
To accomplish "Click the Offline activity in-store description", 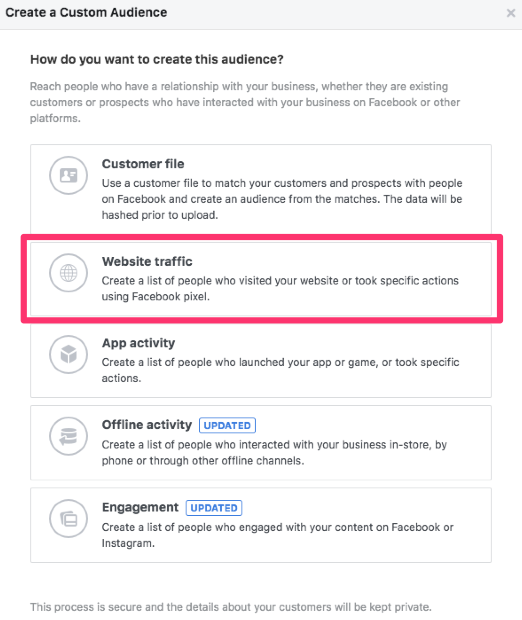I will click(x=274, y=453).
